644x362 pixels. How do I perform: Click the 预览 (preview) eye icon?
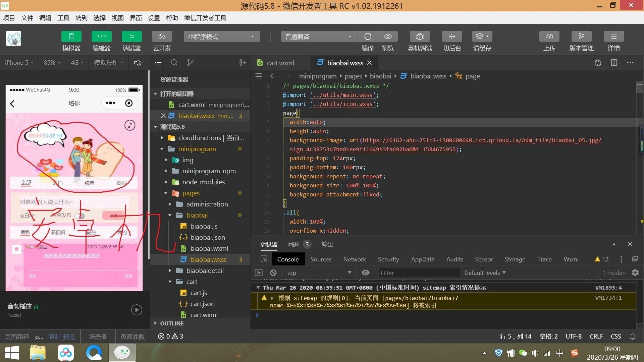388,37
